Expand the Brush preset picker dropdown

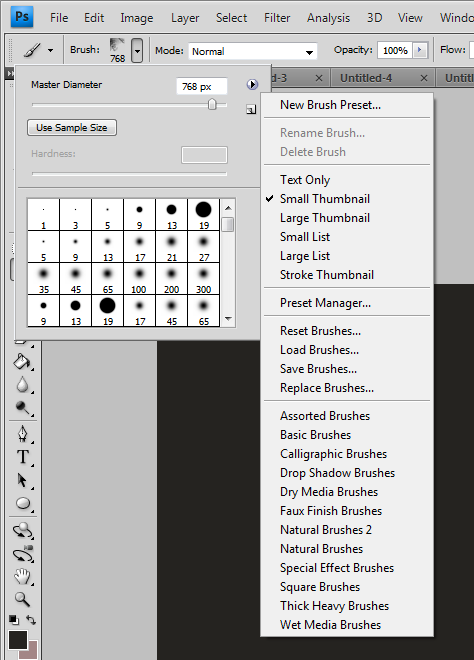coord(137,51)
